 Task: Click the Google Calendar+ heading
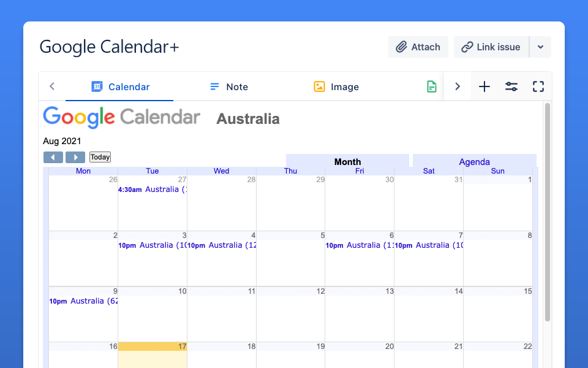tap(109, 47)
